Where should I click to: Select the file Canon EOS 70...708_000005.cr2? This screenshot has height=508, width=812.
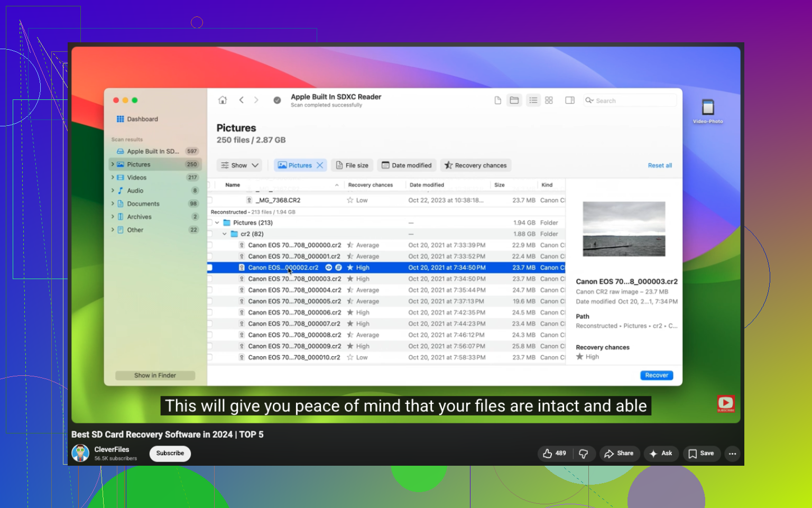point(294,301)
